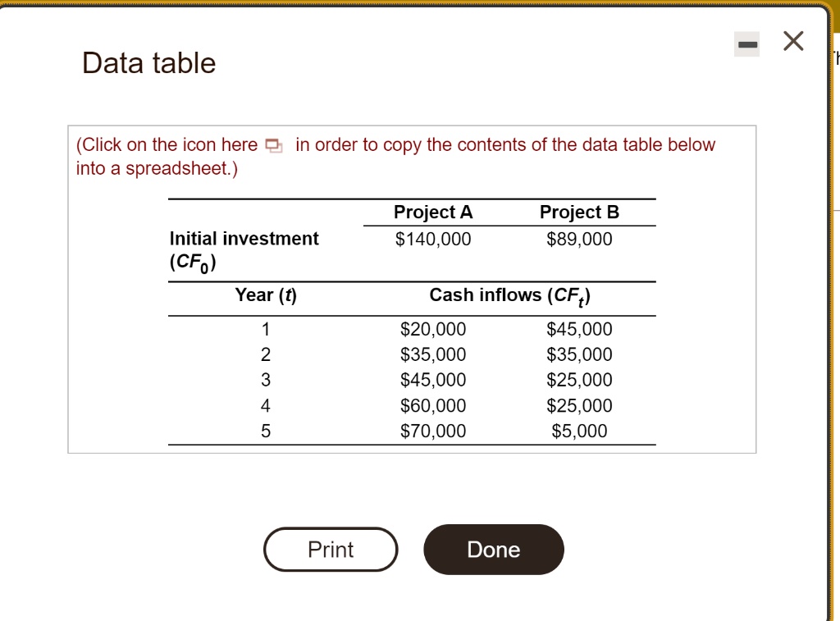This screenshot has width=840, height=621.
Task: Click the 'Data table' heading
Action: [147, 62]
